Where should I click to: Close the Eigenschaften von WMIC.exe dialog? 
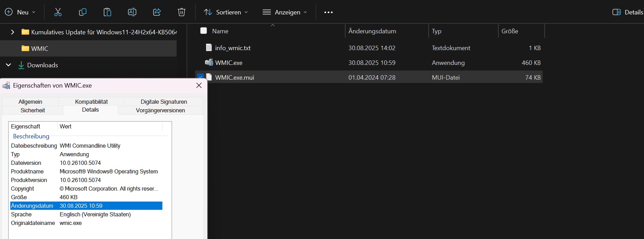tap(199, 86)
